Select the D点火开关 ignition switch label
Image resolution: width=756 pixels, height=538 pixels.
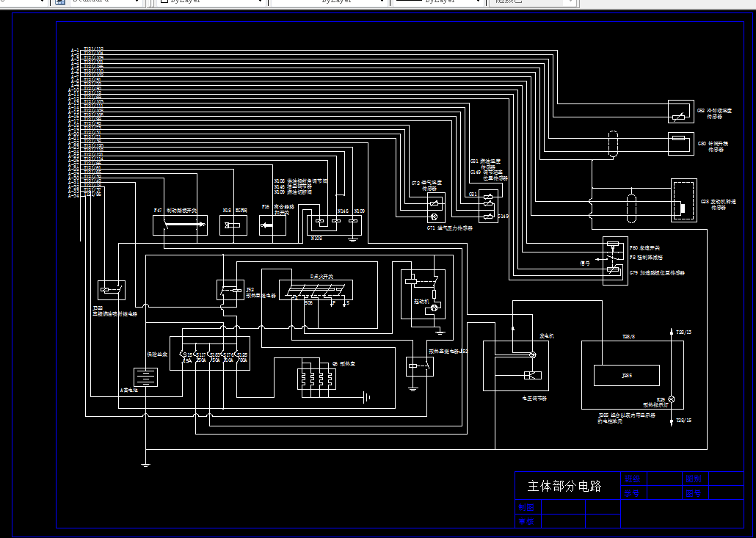tap(321, 277)
